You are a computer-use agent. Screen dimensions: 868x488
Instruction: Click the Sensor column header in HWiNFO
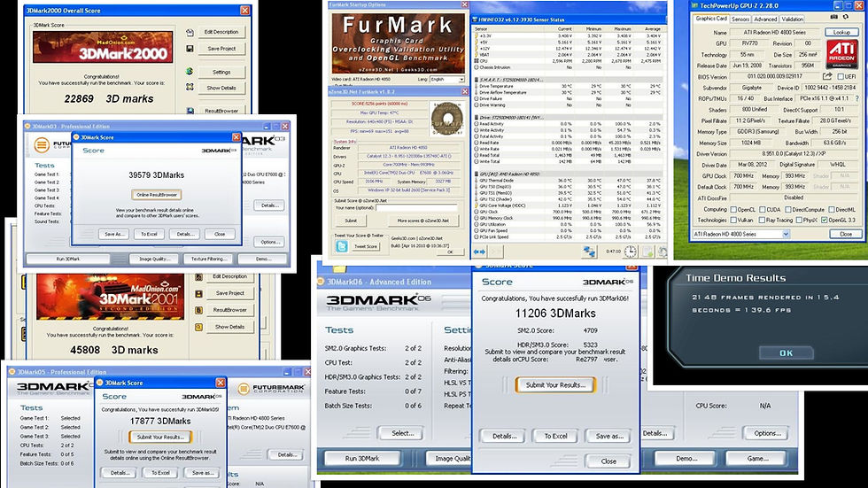coord(507,28)
